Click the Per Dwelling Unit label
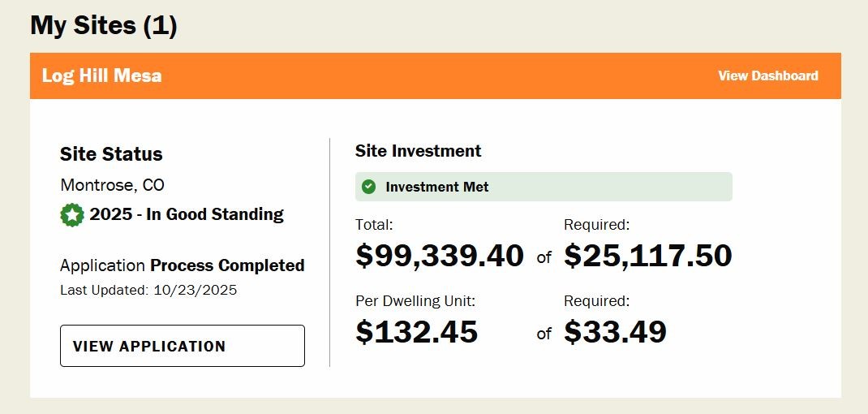The height and width of the screenshot is (414, 868). pos(415,301)
